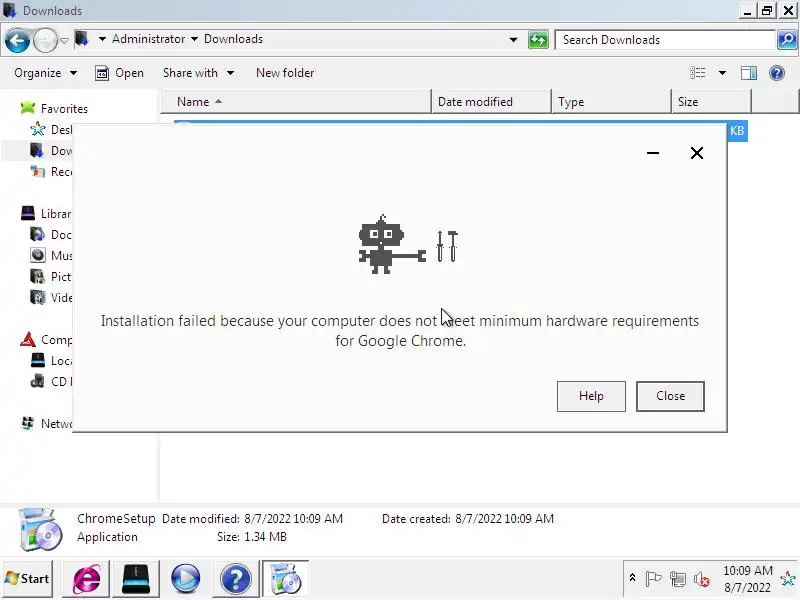Click the Action Center flag icon
The image size is (800, 600).
tap(653, 579)
